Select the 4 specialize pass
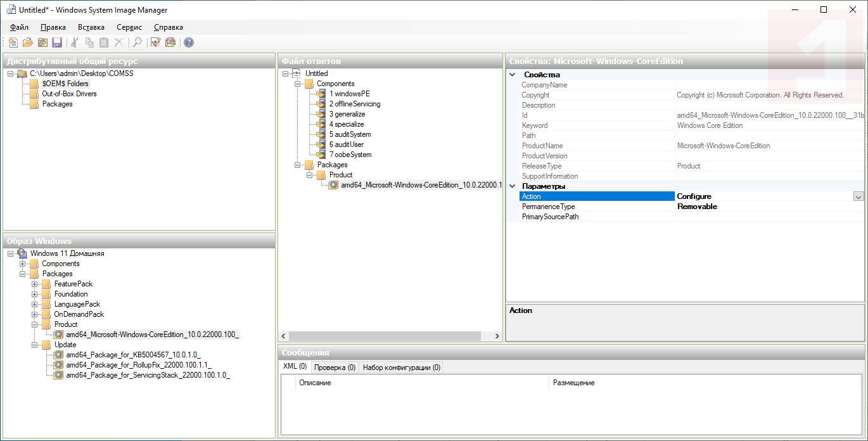 (346, 124)
